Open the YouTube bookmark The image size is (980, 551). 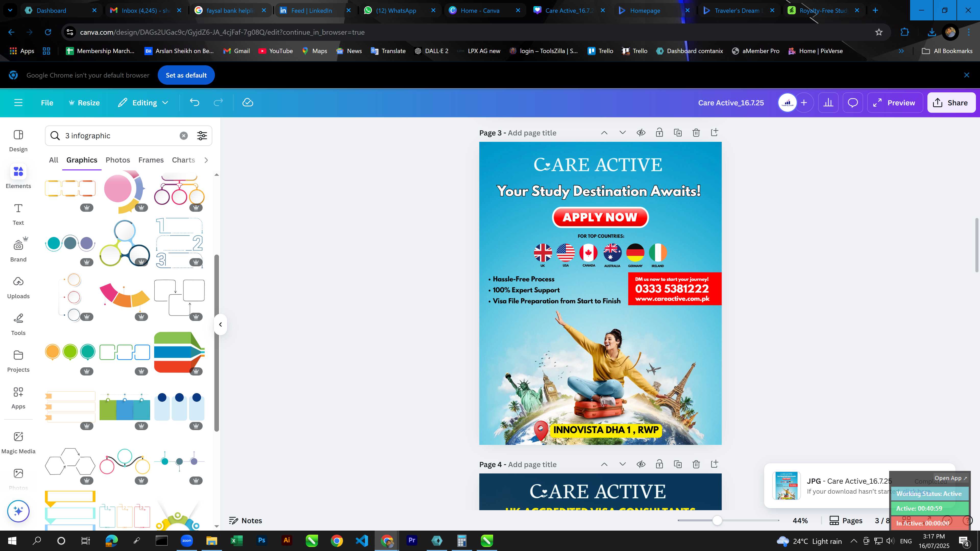click(x=275, y=51)
